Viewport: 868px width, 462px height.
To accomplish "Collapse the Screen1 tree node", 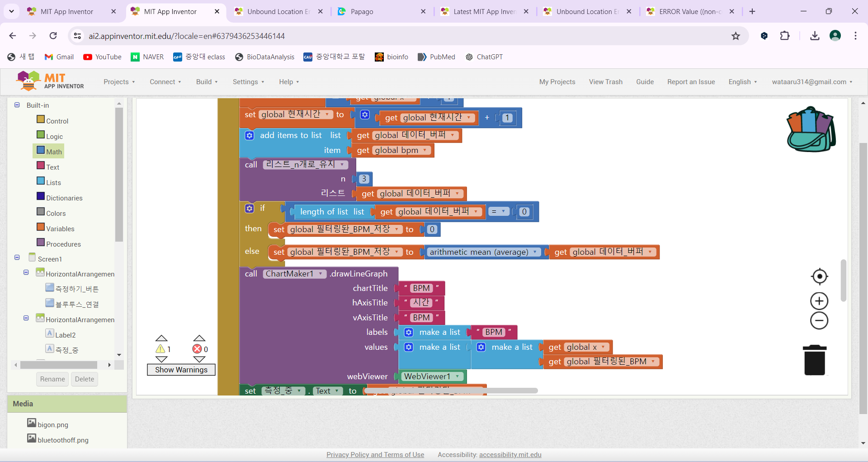I will point(17,257).
